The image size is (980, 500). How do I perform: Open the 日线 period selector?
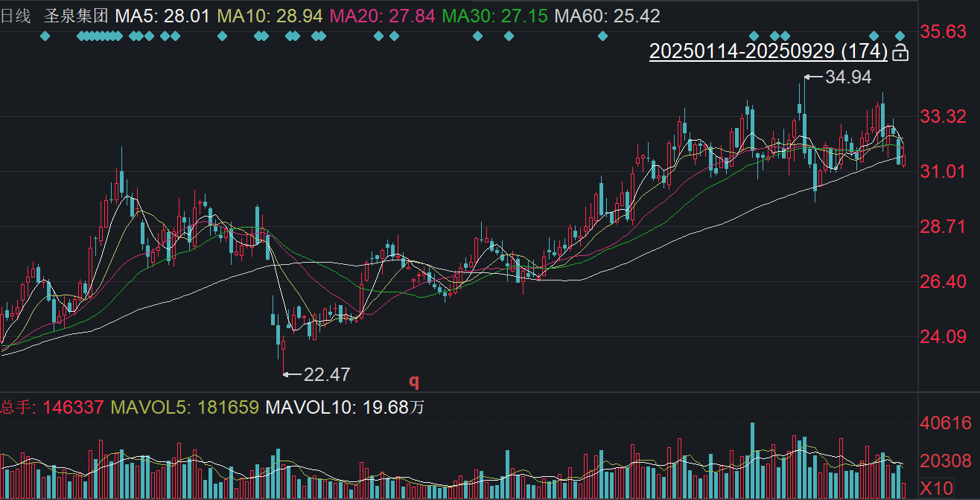[x=15, y=16]
